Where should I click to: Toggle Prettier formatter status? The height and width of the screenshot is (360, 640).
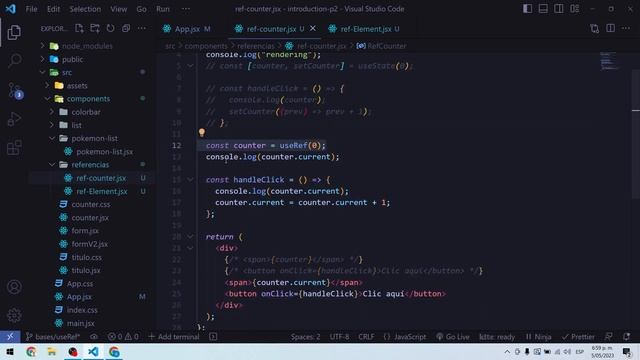[x=578, y=337]
